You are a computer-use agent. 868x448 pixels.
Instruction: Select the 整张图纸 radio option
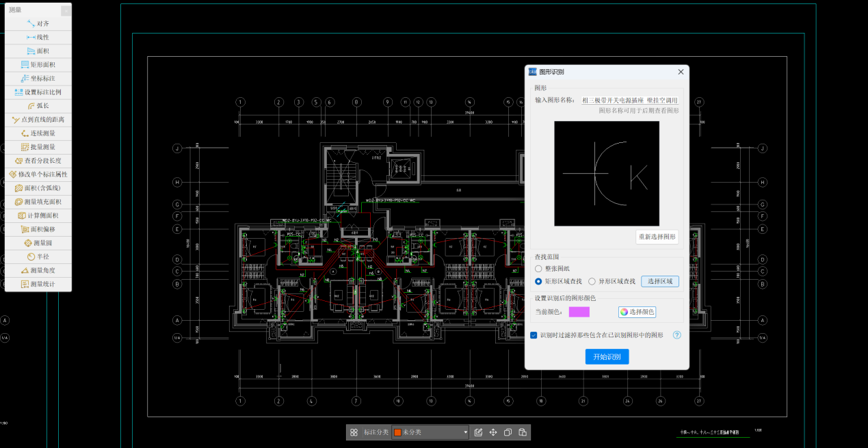pyautogui.click(x=538, y=269)
